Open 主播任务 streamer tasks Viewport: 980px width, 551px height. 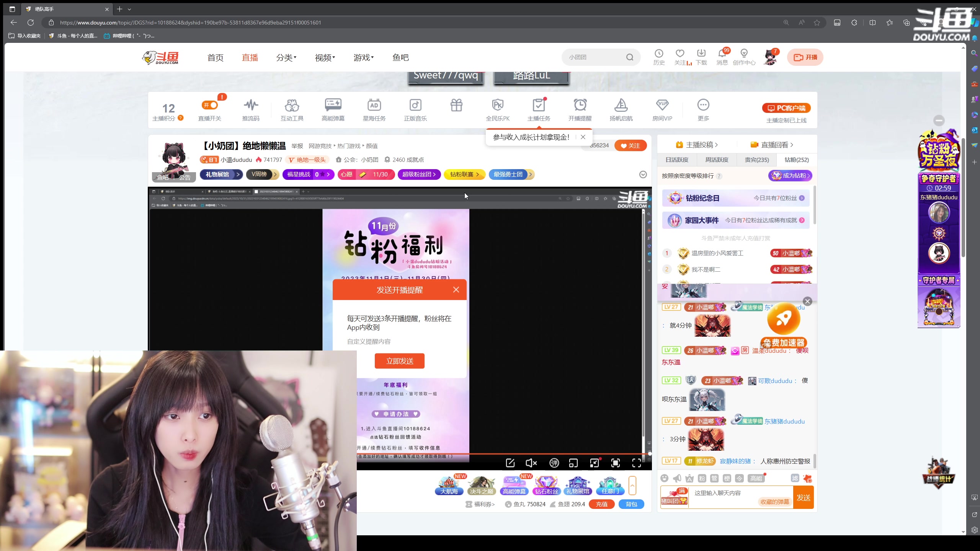point(539,110)
